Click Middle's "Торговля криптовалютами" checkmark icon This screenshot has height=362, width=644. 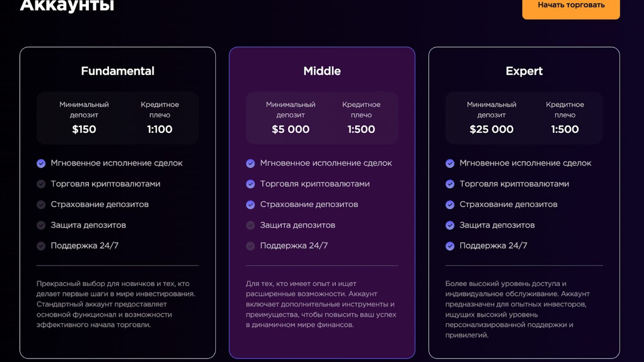click(x=250, y=184)
